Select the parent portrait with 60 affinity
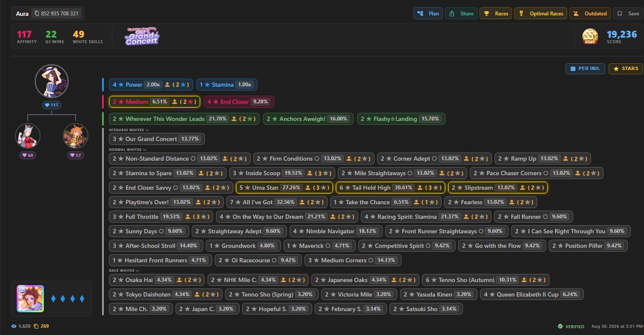The height and width of the screenshot is (335, 644). 28,136
